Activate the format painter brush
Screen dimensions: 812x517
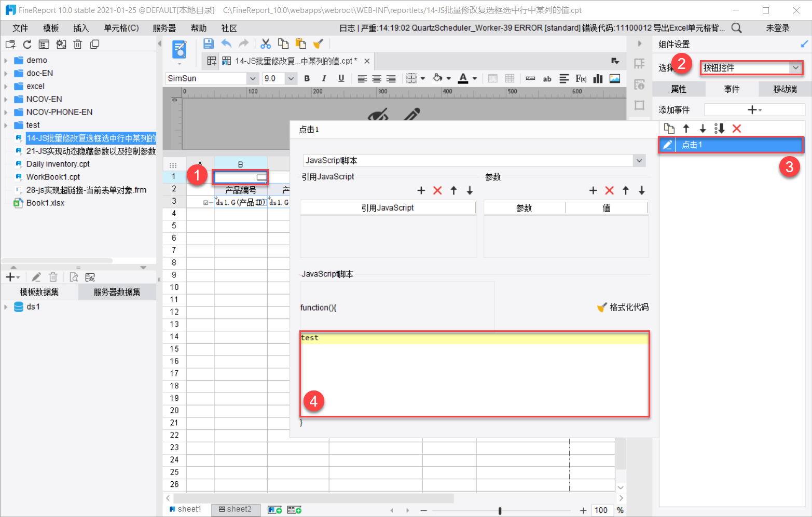click(318, 44)
